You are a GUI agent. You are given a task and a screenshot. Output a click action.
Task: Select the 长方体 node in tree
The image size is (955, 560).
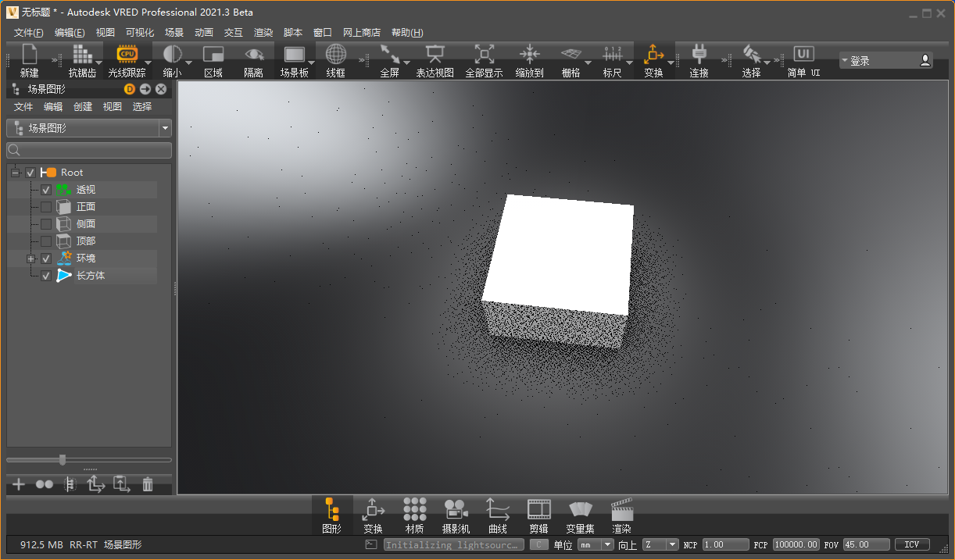point(91,276)
